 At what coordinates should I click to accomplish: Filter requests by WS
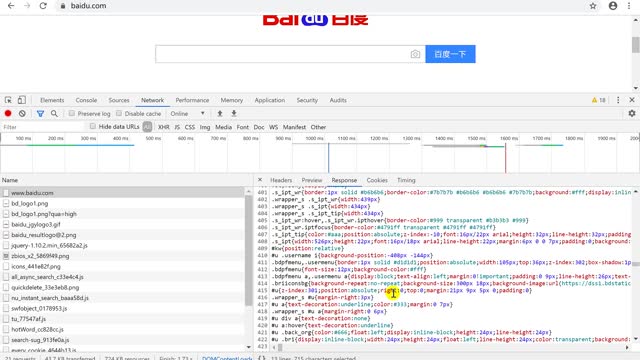273,127
